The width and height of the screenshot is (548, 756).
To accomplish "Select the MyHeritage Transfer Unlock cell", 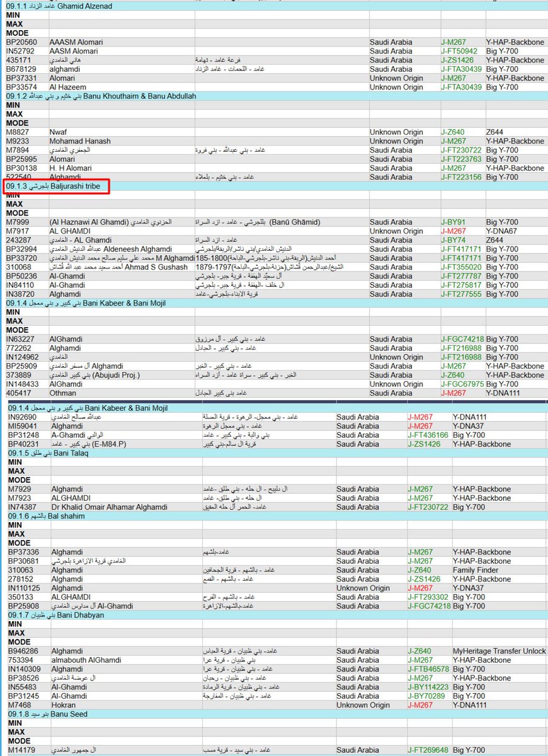I will [x=499, y=651].
